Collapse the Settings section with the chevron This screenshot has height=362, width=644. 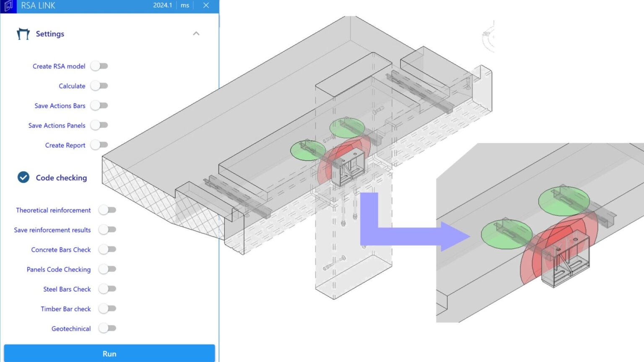coord(196,34)
